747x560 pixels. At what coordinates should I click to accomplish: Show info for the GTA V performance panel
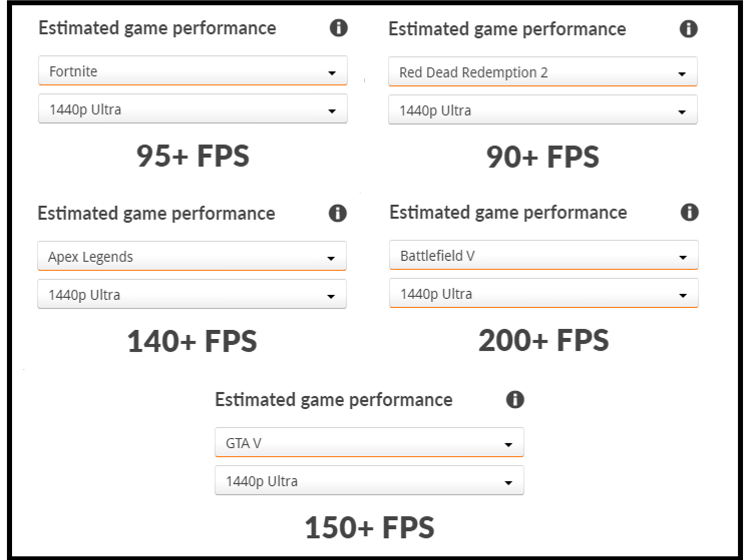click(515, 399)
